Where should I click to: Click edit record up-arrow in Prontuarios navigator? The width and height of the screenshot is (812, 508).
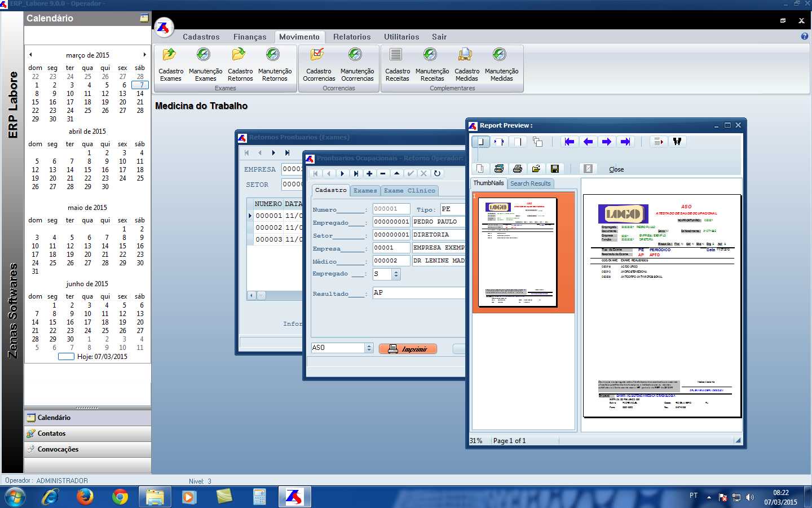click(396, 173)
